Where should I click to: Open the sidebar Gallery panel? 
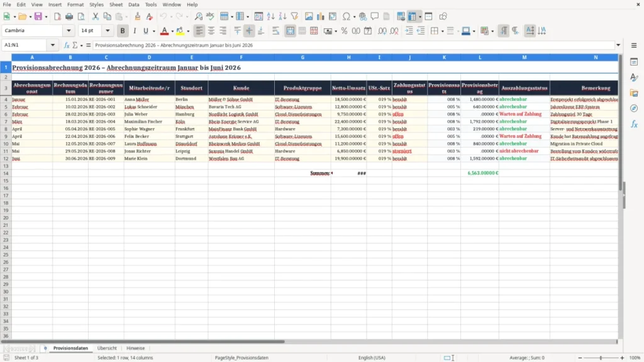coord(634,93)
